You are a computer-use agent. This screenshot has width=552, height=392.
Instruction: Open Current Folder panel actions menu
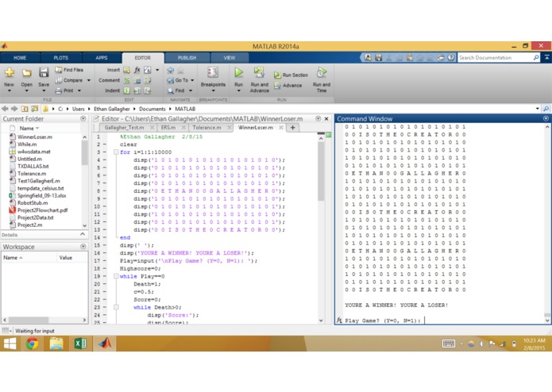point(83,119)
